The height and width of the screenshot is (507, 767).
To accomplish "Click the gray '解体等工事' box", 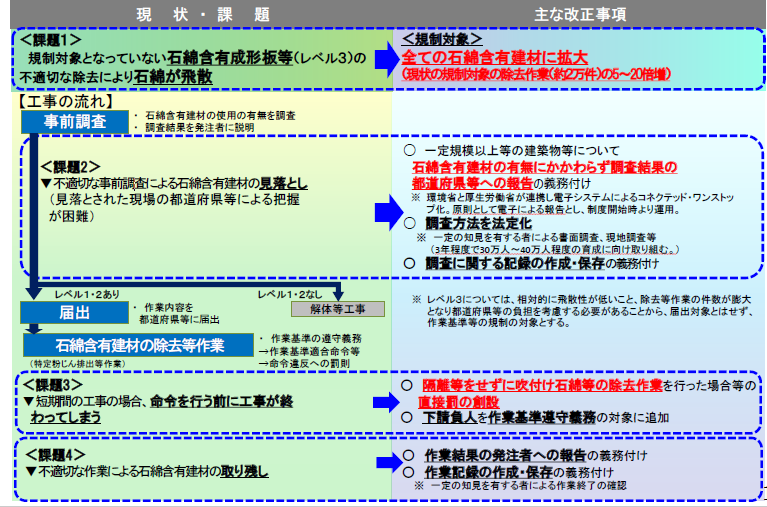I will [x=338, y=309].
